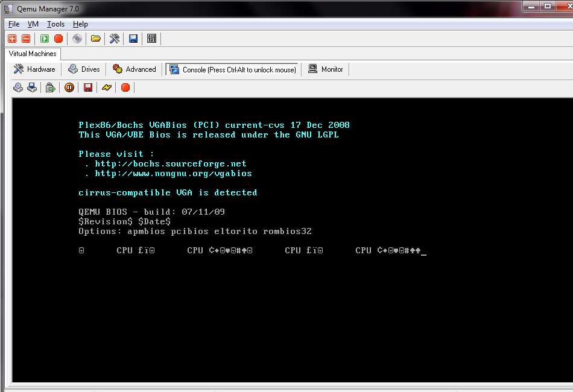The height and width of the screenshot is (392, 573).
Task: Select the Virtual Machines tab
Action: coord(33,54)
